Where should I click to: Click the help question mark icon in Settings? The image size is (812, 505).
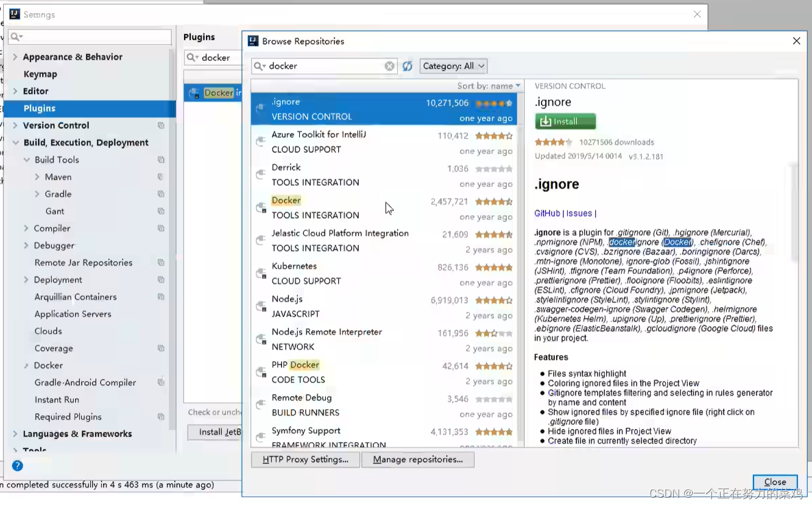tap(18, 465)
